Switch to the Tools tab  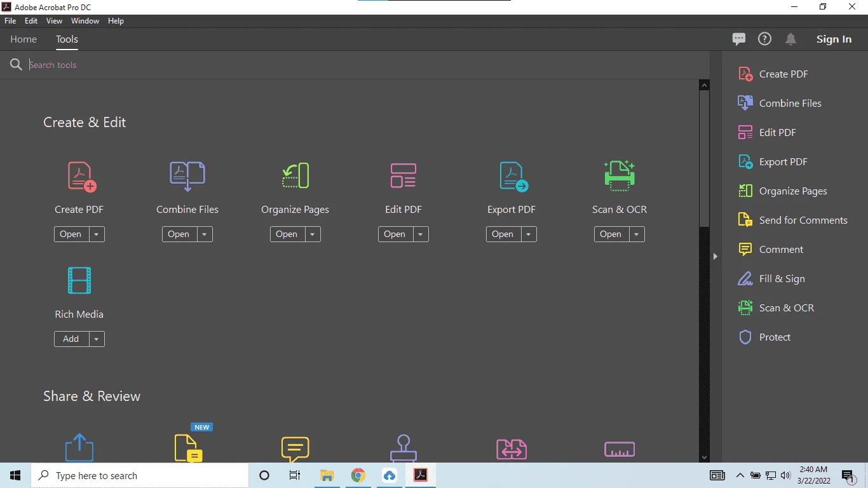(67, 39)
